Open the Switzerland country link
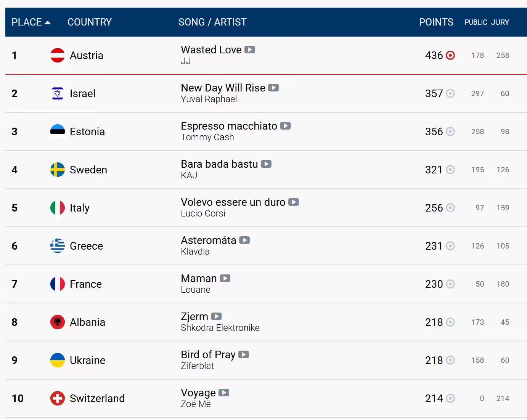The width and height of the screenshot is (527, 420). pos(97,398)
